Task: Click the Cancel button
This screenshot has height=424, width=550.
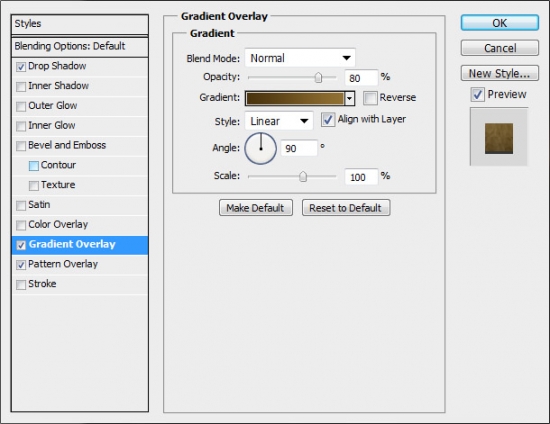Action: pos(499,48)
